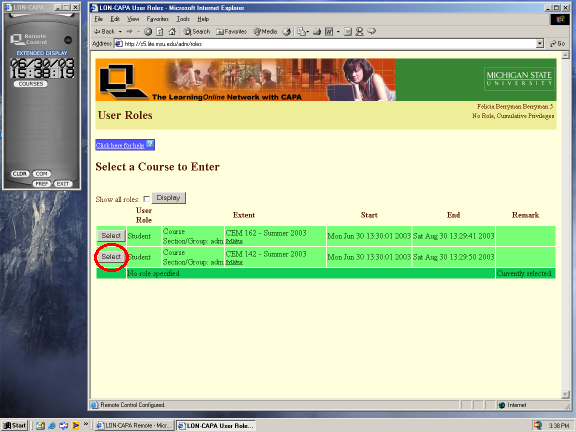Switch to LON-CAPA Remote taskbar window
Image resolution: width=576 pixels, height=432 pixels.
134,426
